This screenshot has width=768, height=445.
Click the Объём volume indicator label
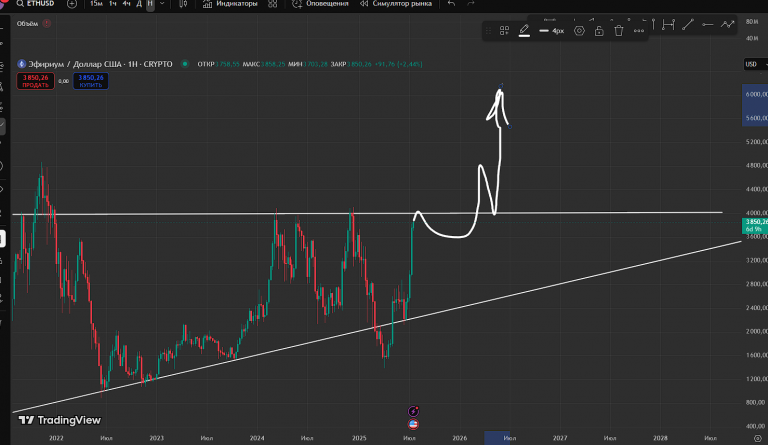[27, 23]
